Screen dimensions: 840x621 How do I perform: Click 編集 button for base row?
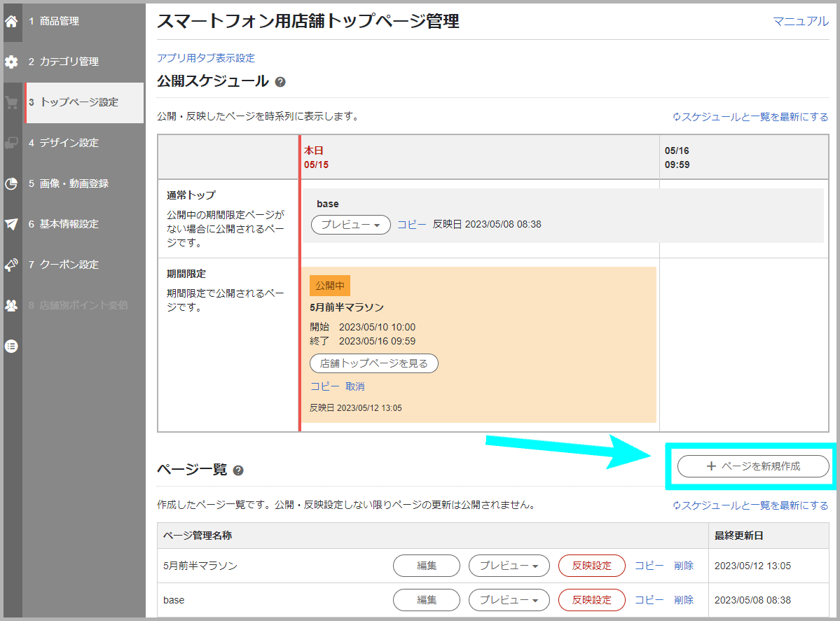[x=427, y=600]
